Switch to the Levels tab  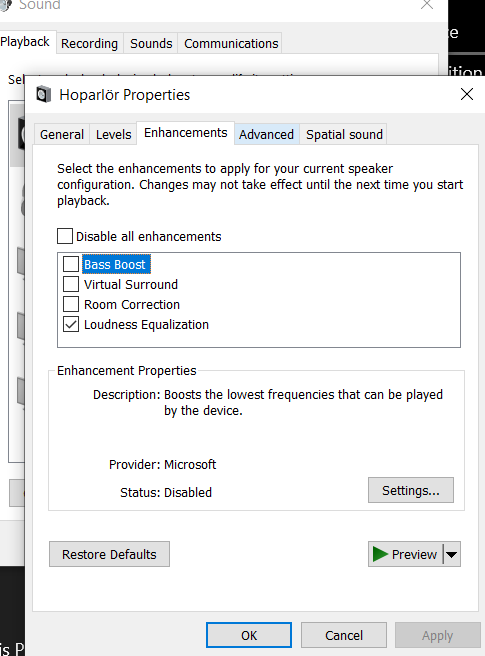click(x=113, y=135)
